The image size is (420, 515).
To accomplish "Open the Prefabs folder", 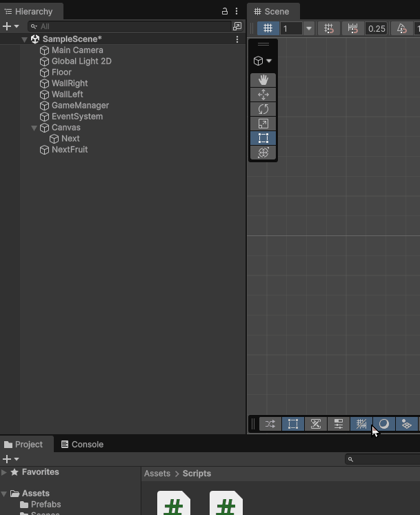I will click(46, 505).
